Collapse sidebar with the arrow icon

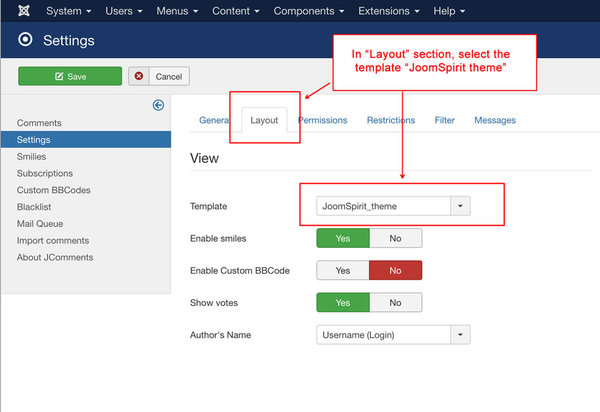point(158,105)
